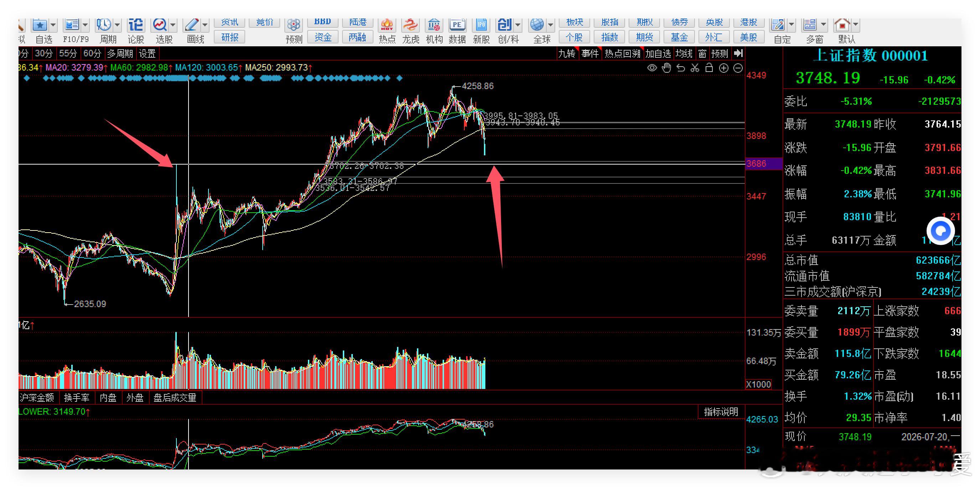Click the 3686 price axis marker

coord(764,164)
